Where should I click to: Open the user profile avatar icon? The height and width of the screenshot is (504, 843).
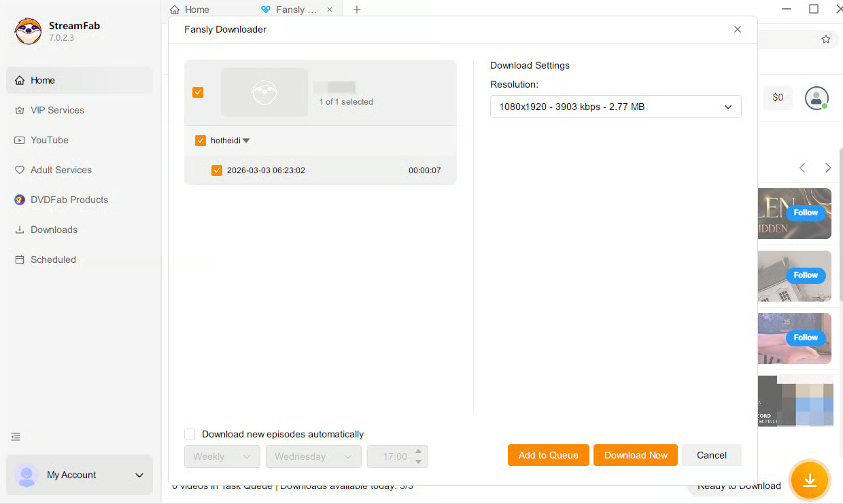pyautogui.click(x=816, y=98)
